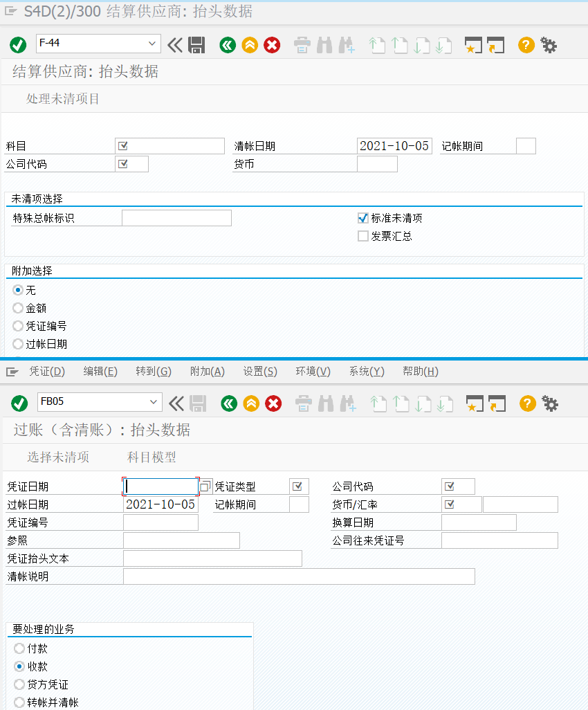Click the Help question mark icon

(526, 45)
